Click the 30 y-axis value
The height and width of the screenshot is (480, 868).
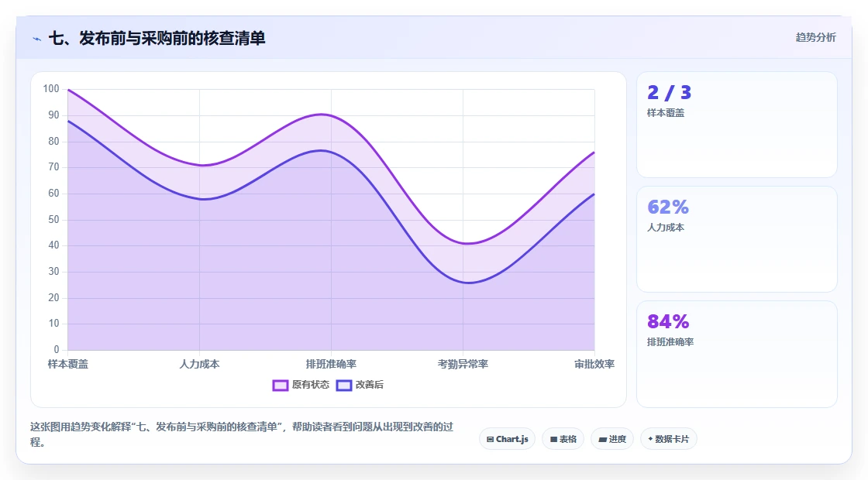[53, 272]
